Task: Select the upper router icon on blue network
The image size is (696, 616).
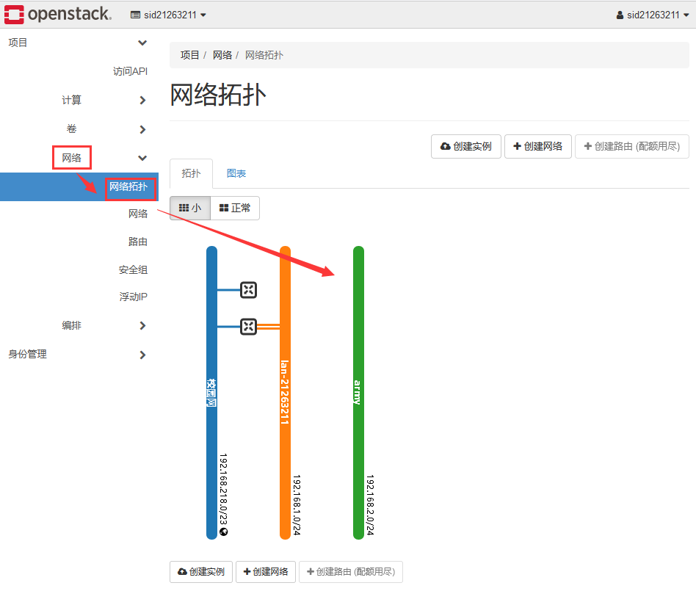Action: (249, 290)
